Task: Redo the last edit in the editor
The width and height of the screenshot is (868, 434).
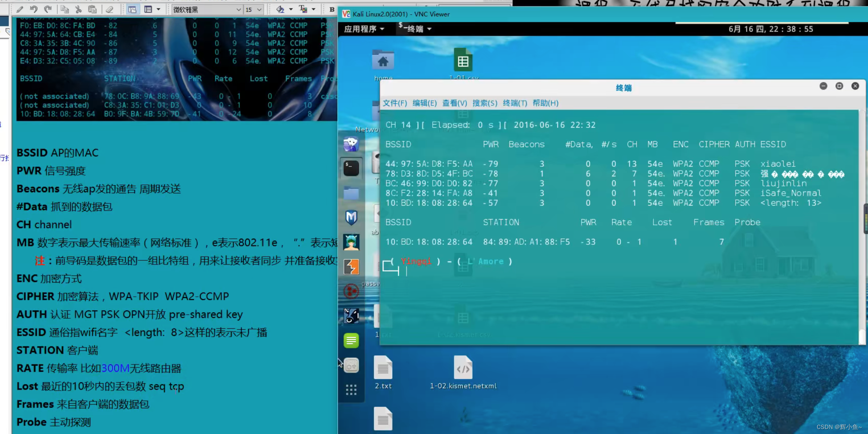Action: pos(48,9)
